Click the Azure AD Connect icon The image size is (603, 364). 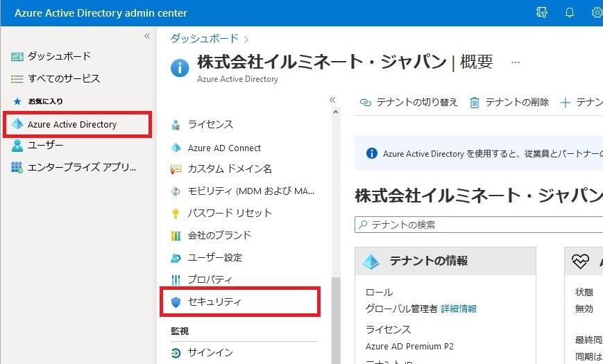tap(176, 148)
